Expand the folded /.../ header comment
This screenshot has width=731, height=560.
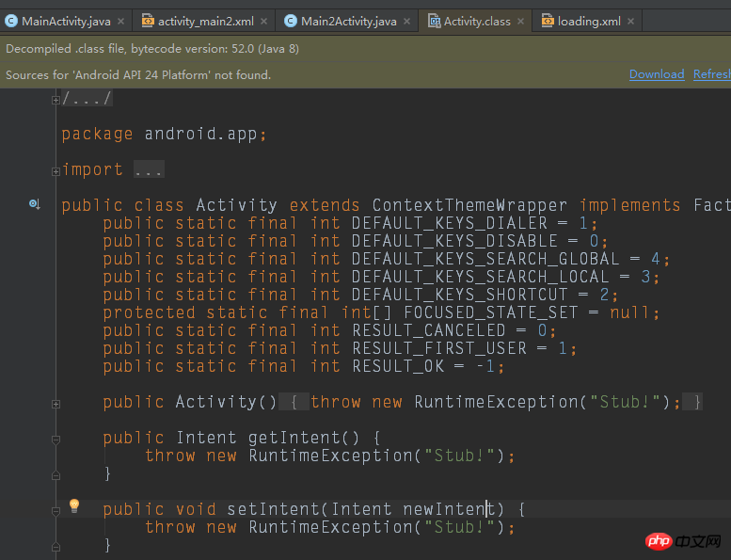tap(56, 99)
